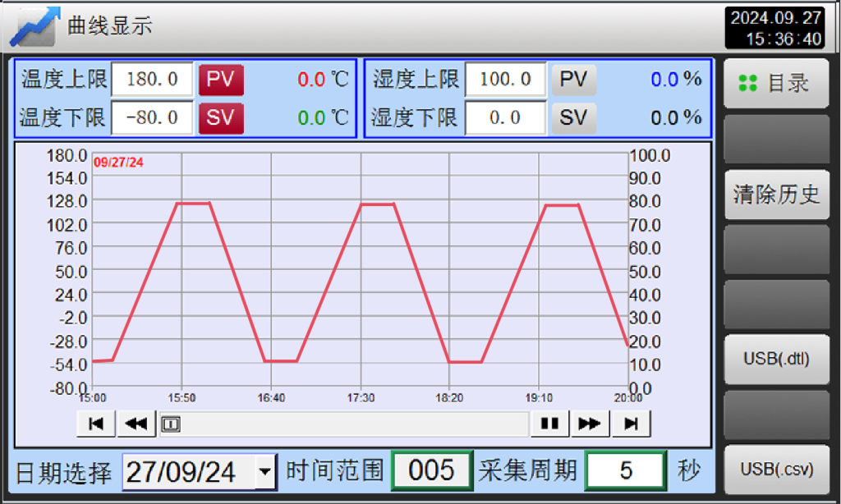Export data via USB(.dtl) button
841x504 pixels.
pyautogui.click(x=776, y=359)
